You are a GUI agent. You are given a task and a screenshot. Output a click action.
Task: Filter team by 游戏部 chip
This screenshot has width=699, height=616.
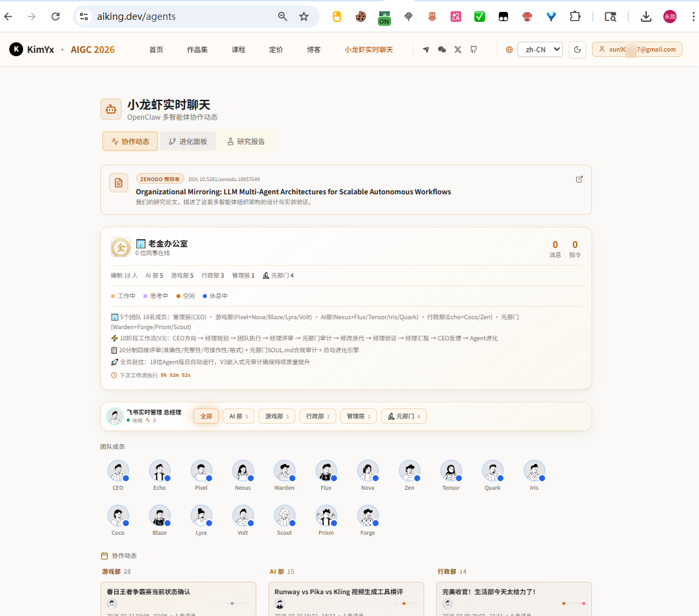pos(277,416)
